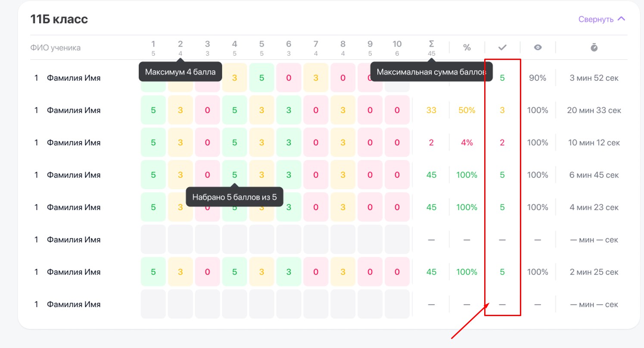Click the red 4% percentage cell
Image resolution: width=644 pixels, height=348 pixels.
coord(467,143)
